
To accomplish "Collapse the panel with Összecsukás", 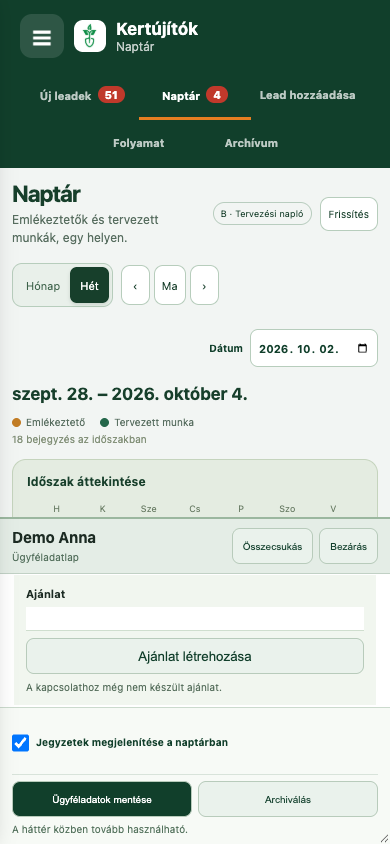I will coord(272,546).
